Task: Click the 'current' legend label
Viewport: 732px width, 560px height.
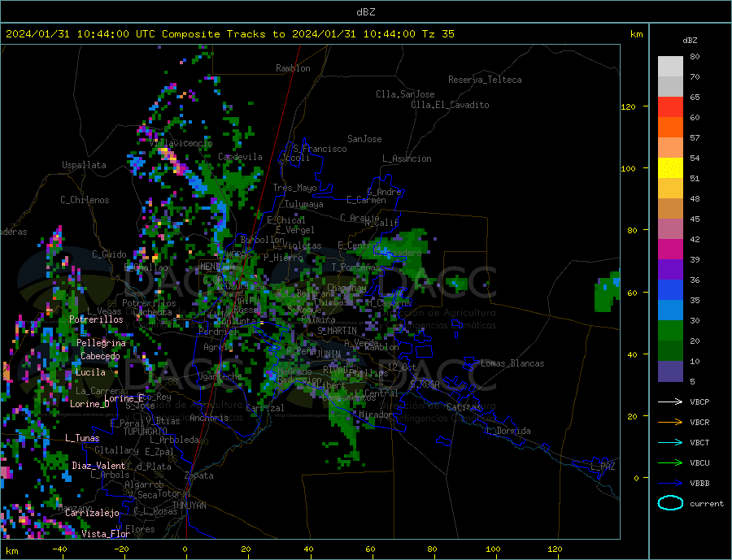Action: (707, 504)
